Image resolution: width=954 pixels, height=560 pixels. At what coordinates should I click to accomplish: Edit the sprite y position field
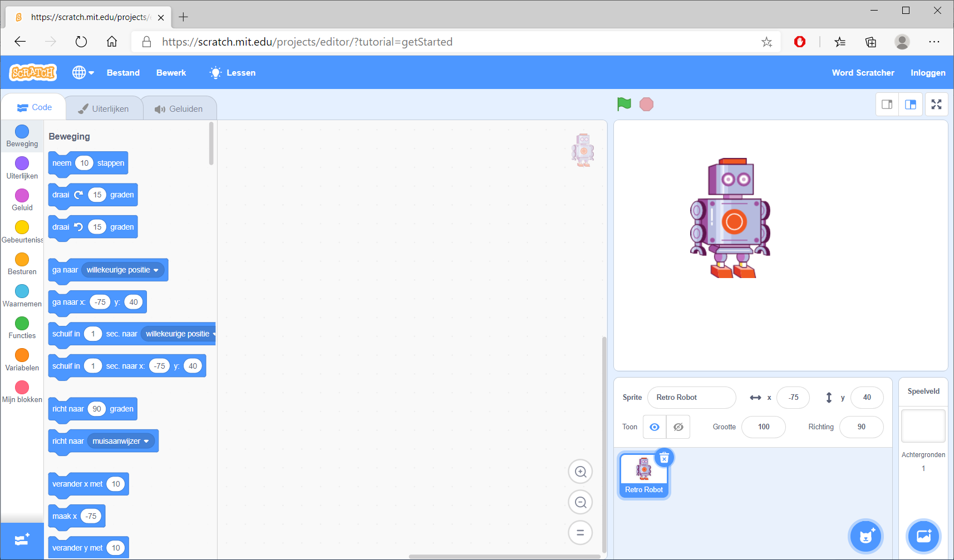[867, 397]
